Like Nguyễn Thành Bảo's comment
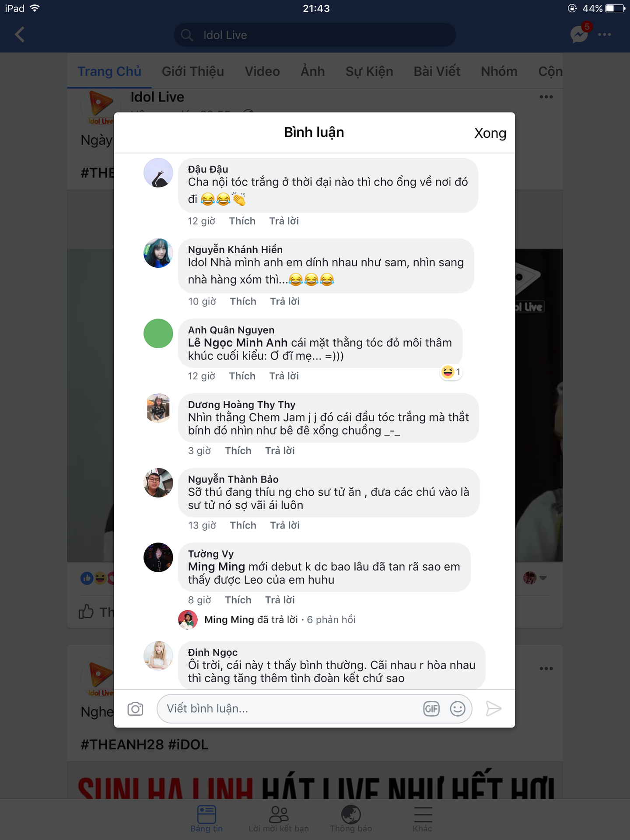Image resolution: width=630 pixels, height=840 pixels. [243, 525]
